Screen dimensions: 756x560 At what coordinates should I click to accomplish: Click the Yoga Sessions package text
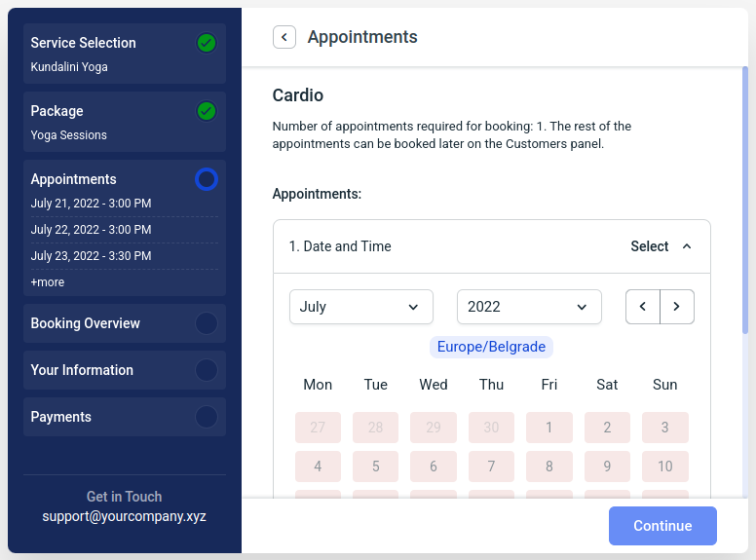coord(68,135)
